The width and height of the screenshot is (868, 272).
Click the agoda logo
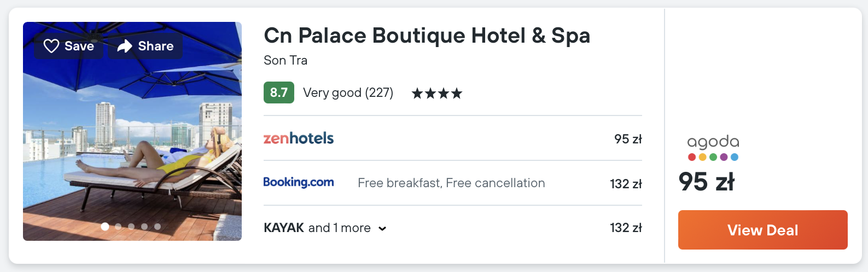point(713,148)
